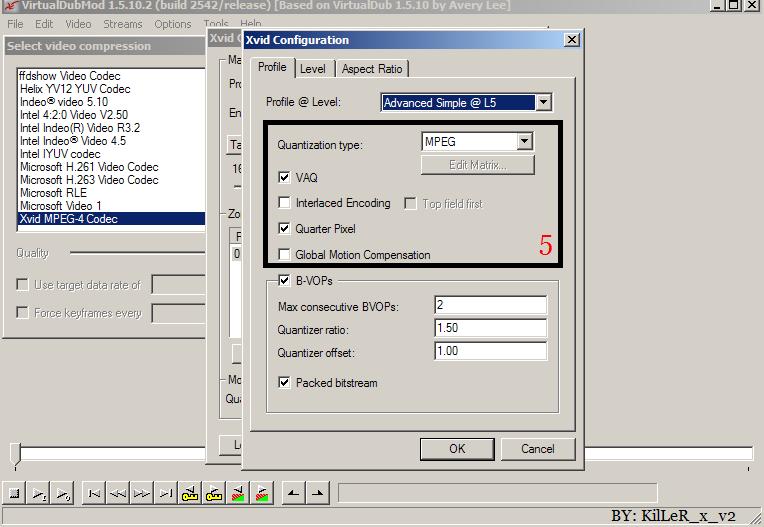Enable Interlaced Encoding checkbox
The image size is (764, 527).
(x=284, y=203)
